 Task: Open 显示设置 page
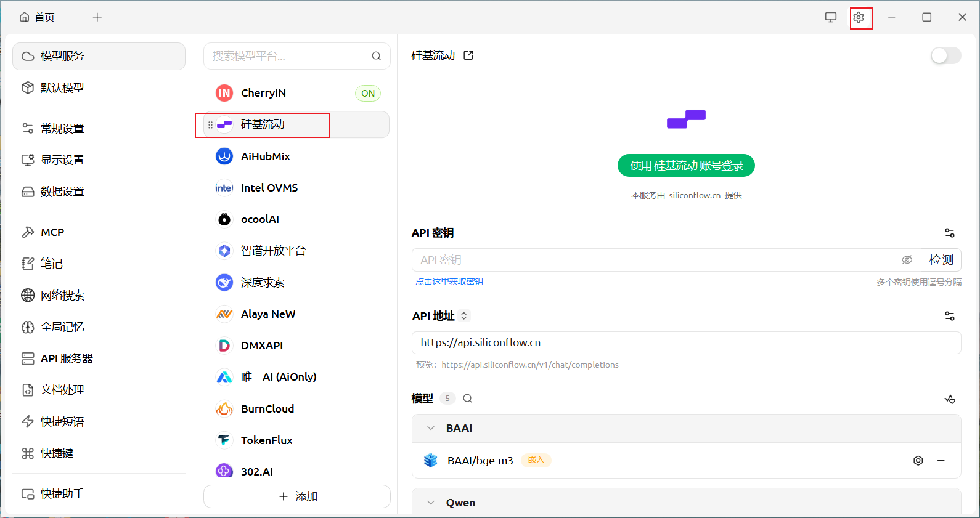tap(99, 160)
